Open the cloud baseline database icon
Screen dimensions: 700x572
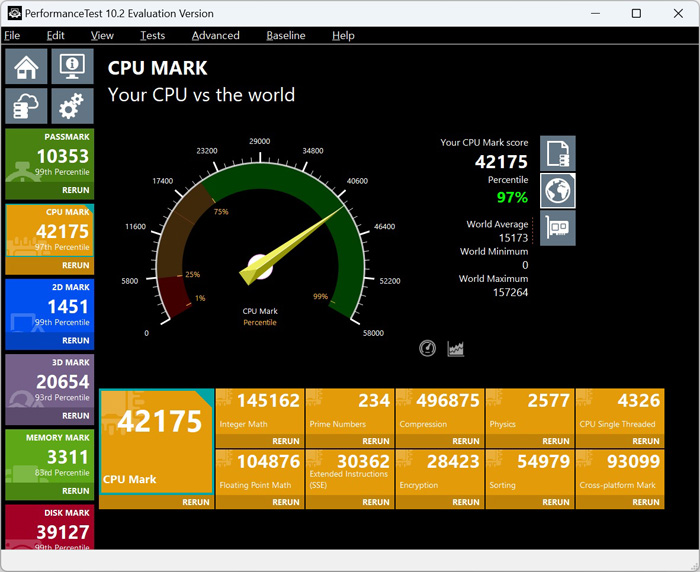tap(26, 106)
